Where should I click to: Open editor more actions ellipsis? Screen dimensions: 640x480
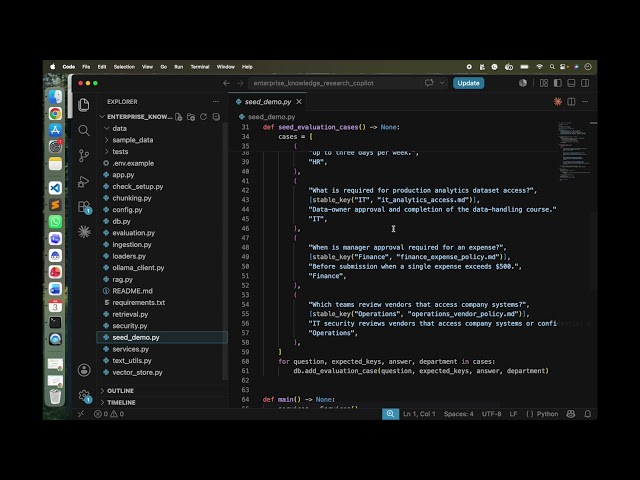click(585, 102)
